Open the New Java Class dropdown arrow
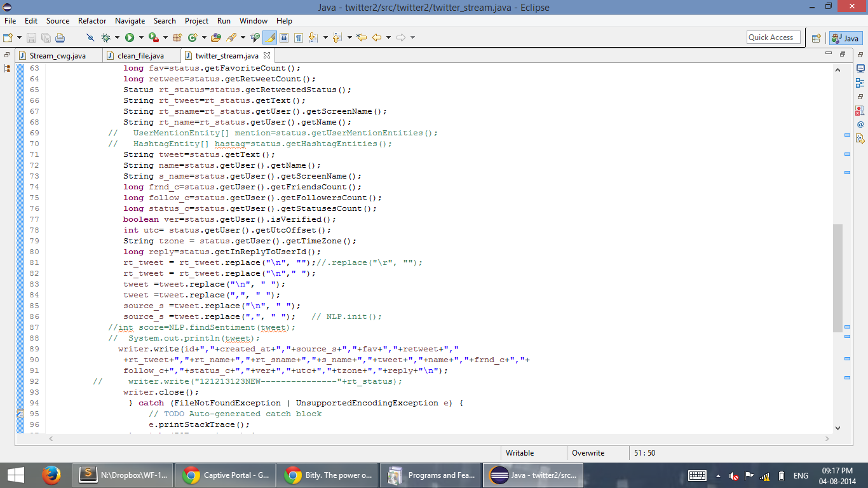The width and height of the screenshot is (868, 488). coord(203,37)
